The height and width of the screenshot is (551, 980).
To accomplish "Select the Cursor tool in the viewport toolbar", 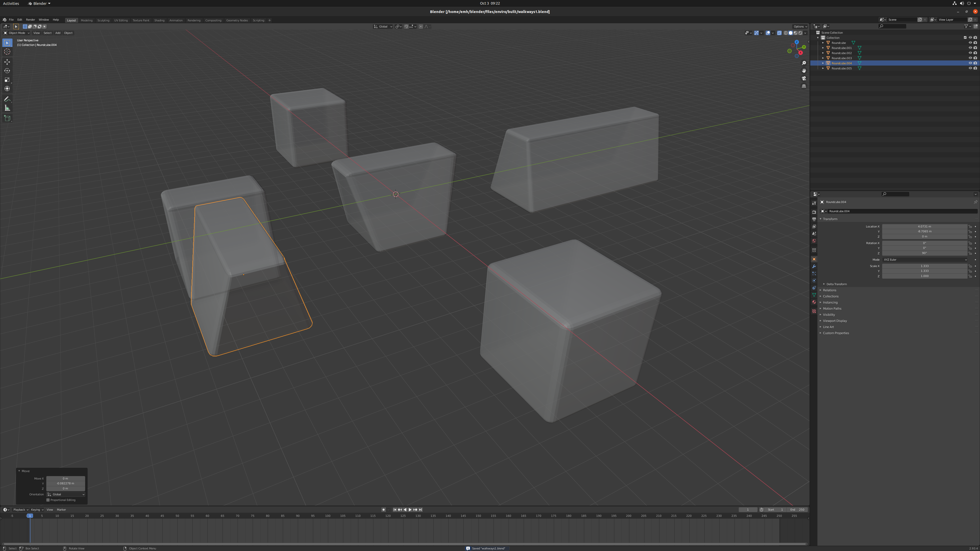I will click(7, 52).
